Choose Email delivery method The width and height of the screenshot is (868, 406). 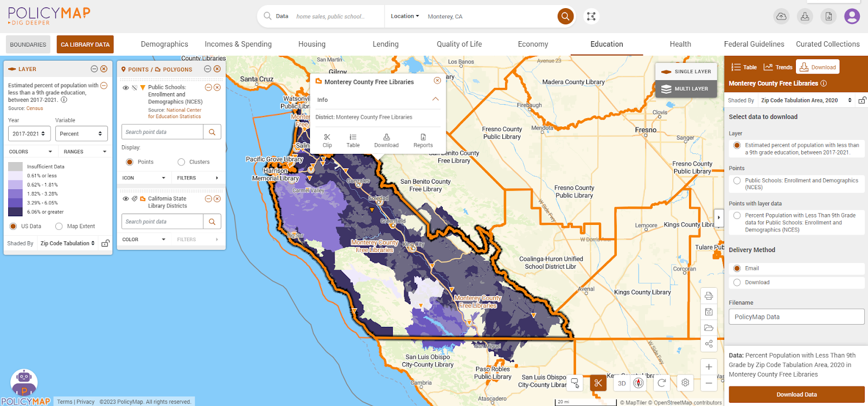click(737, 268)
